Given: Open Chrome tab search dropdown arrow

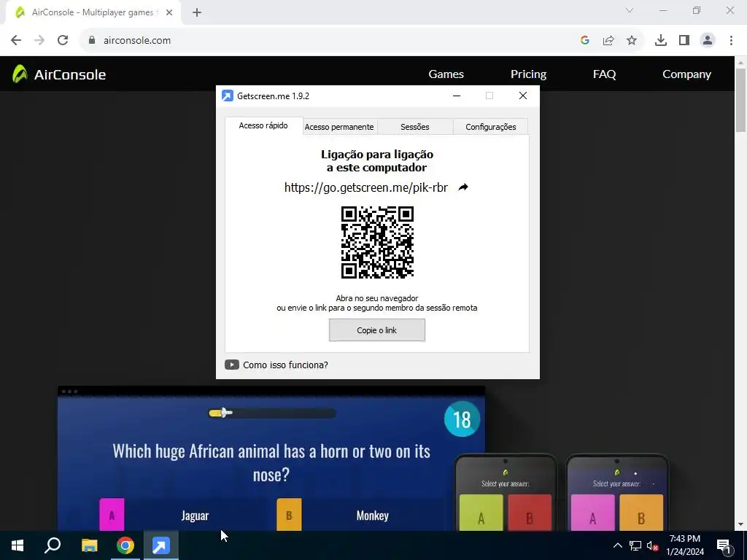Looking at the screenshot, I should 630,10.
